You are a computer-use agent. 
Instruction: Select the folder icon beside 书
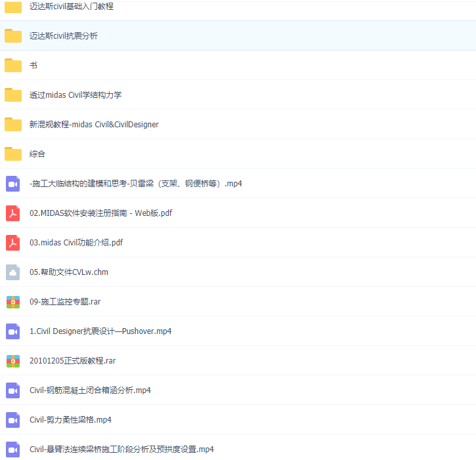[13, 65]
